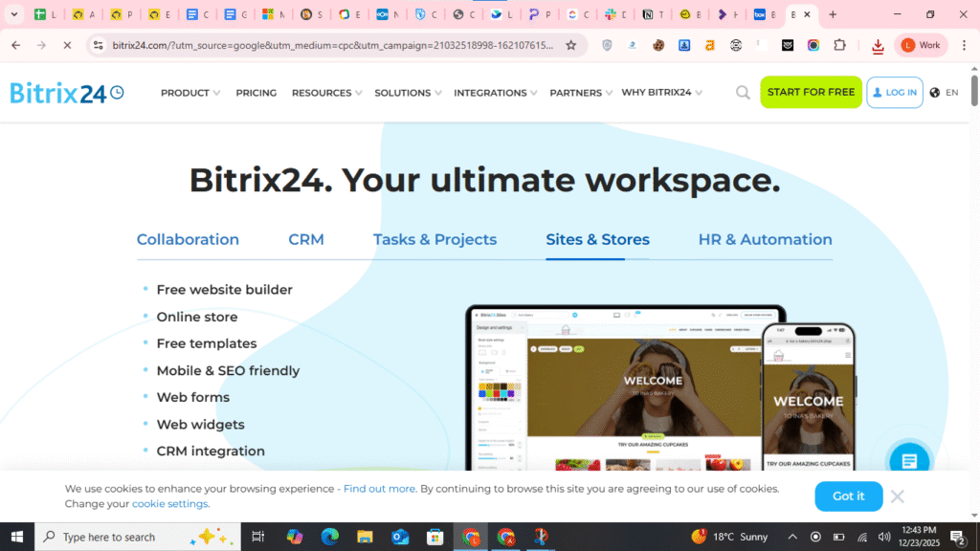Viewport: 980px width, 551px height.
Task: Dismiss the cookie banner with X
Action: (x=897, y=496)
